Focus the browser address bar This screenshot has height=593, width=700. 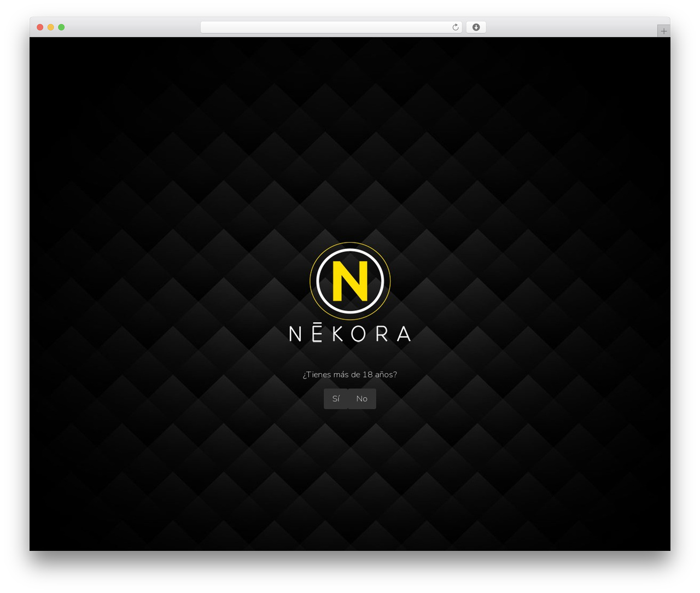[331, 27]
